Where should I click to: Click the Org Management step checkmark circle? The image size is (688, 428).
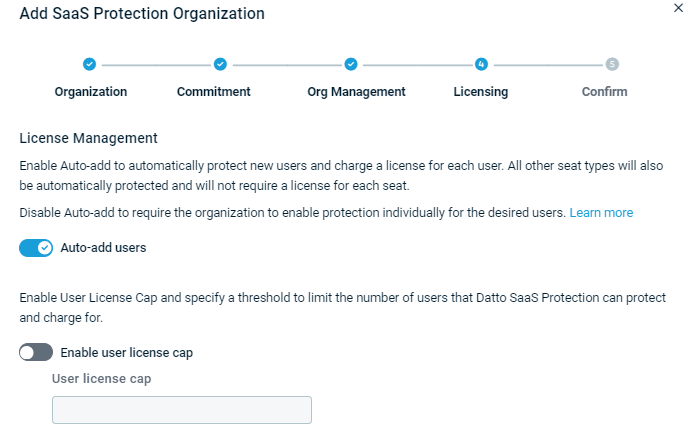coord(351,64)
